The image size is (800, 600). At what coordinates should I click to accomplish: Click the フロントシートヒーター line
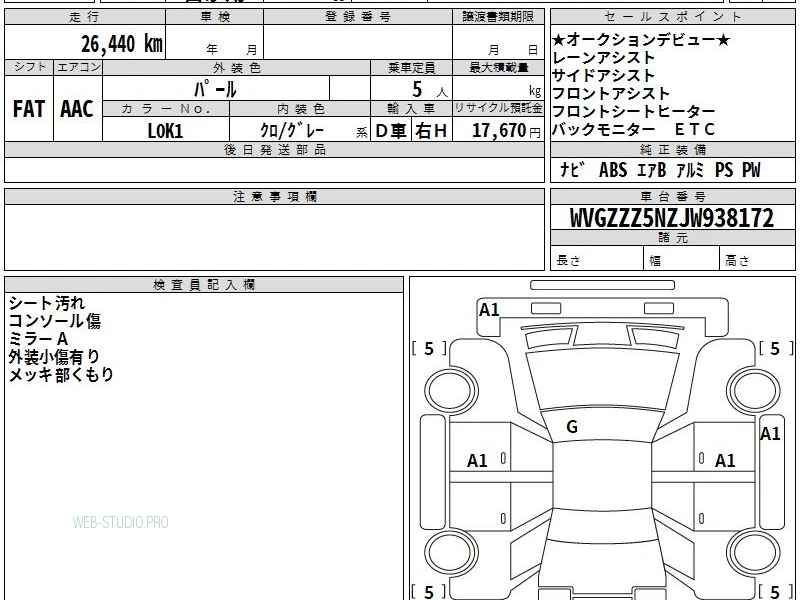(x=634, y=111)
